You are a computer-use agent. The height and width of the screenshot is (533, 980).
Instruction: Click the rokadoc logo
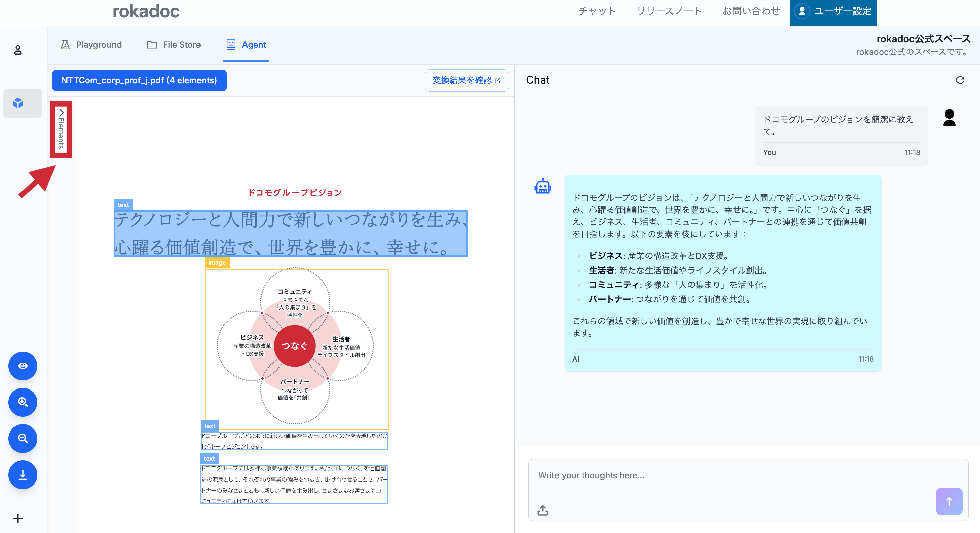(x=146, y=11)
